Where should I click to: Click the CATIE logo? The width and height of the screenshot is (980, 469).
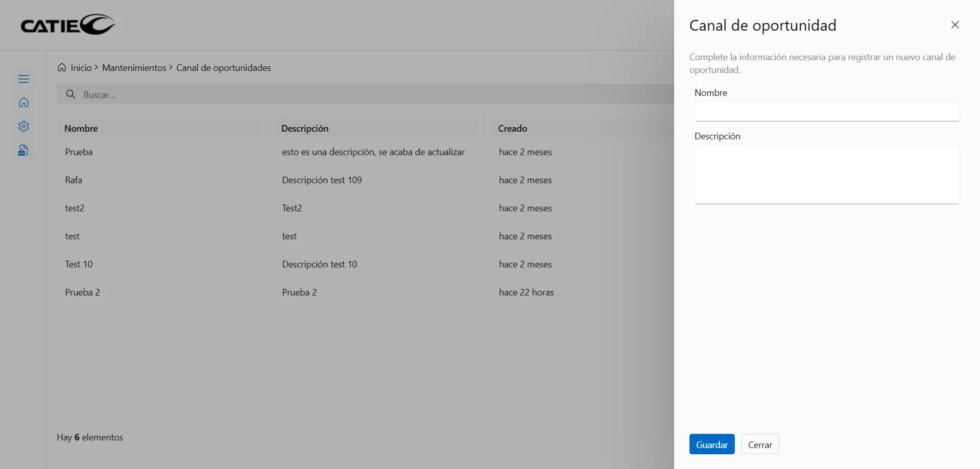(x=68, y=25)
